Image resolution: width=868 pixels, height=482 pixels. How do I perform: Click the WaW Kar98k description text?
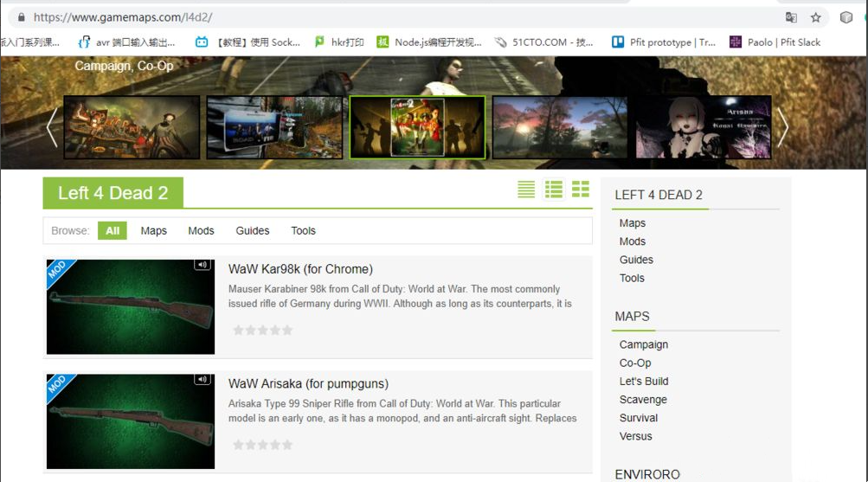[400, 296]
